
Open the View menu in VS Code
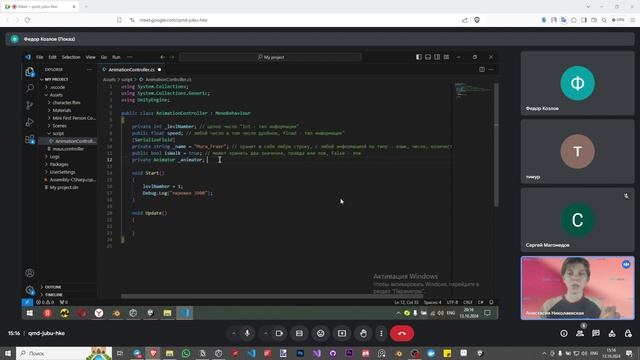tap(91, 57)
